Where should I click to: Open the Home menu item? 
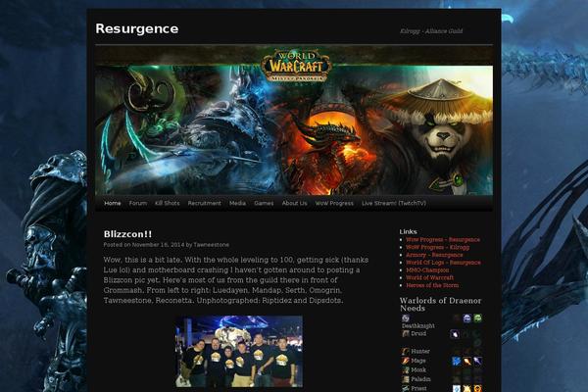coord(113,203)
